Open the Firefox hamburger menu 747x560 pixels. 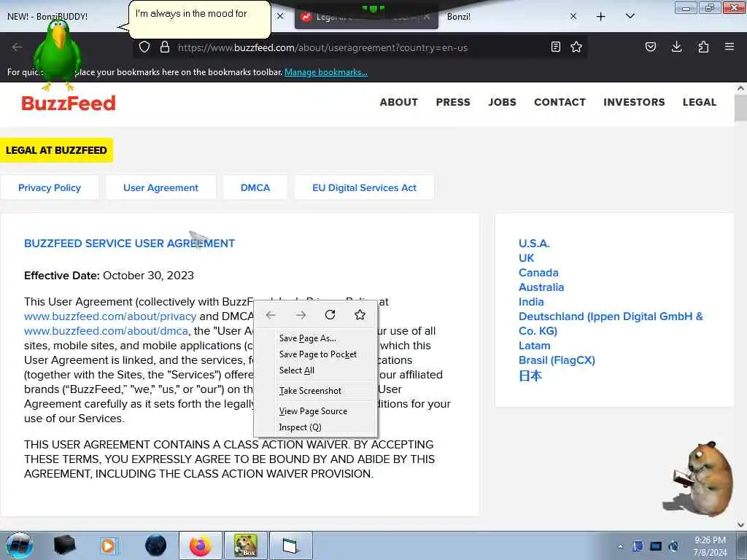729,47
